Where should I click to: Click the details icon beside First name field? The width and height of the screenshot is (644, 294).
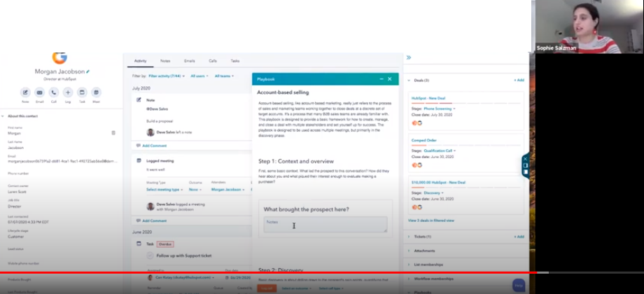(113, 132)
